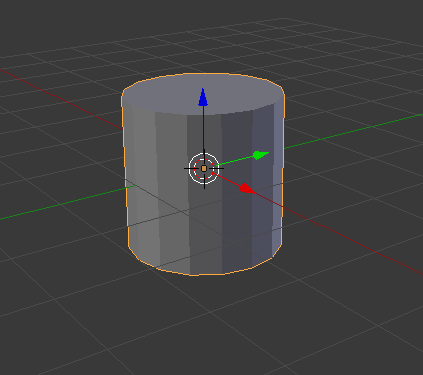Select the cylinder's flat top face
Image resolution: width=423 pixels, height=375 pixels.
coord(203,94)
